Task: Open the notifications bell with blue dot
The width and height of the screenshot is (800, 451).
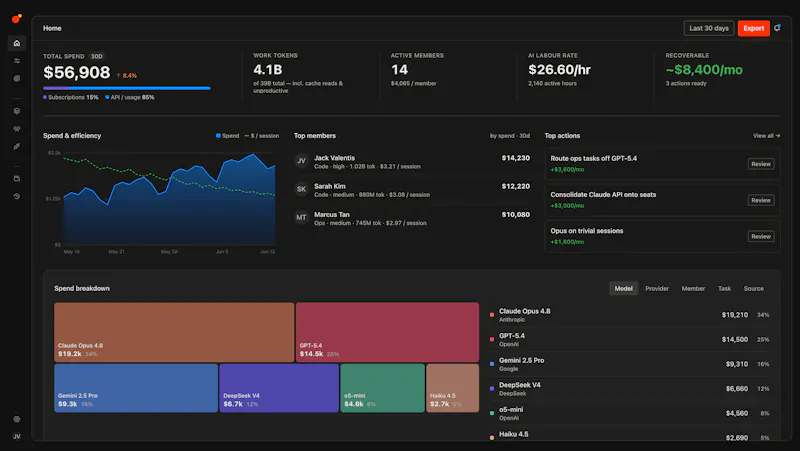Action: pyautogui.click(x=777, y=28)
